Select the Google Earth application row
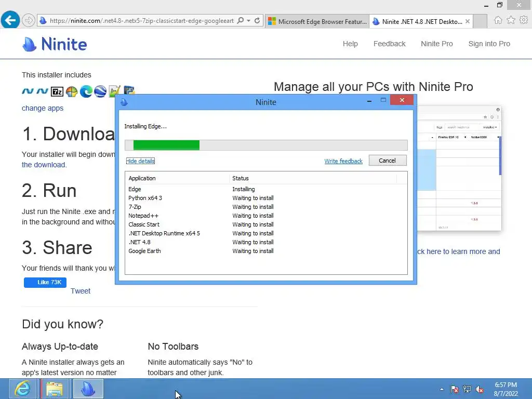The image size is (532, 399). pos(266,251)
